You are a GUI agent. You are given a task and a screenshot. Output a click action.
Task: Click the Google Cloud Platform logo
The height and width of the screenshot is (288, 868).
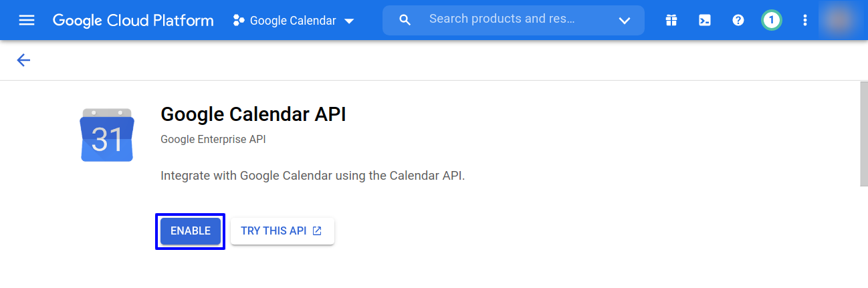(133, 20)
